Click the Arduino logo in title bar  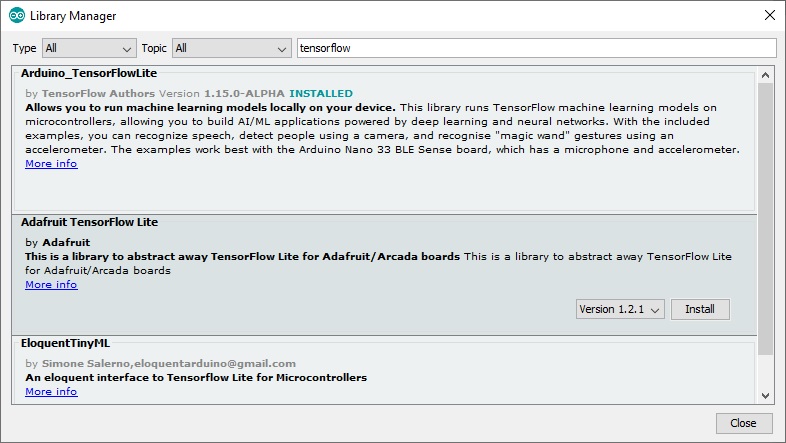17,16
